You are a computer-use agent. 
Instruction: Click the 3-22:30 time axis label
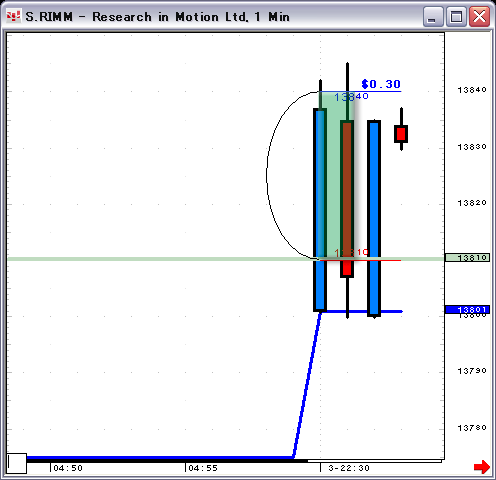coord(349,468)
